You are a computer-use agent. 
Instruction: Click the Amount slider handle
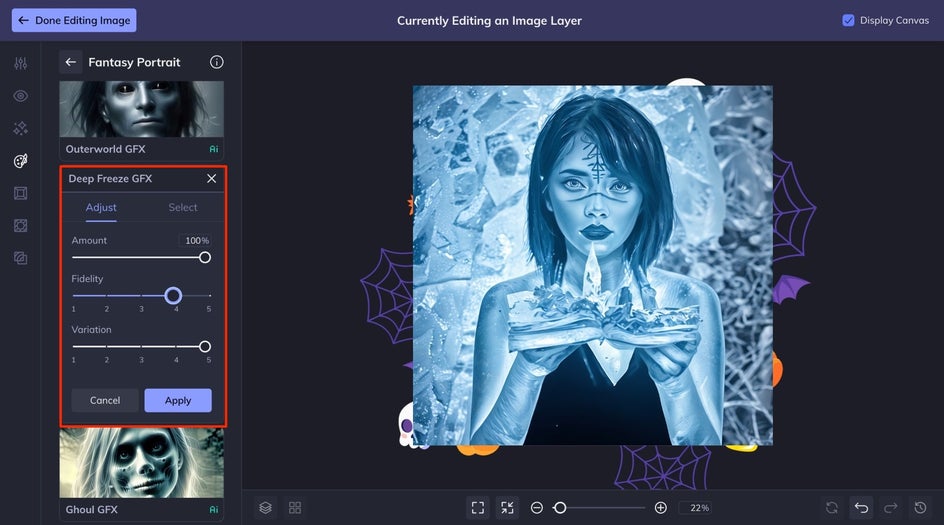point(205,258)
